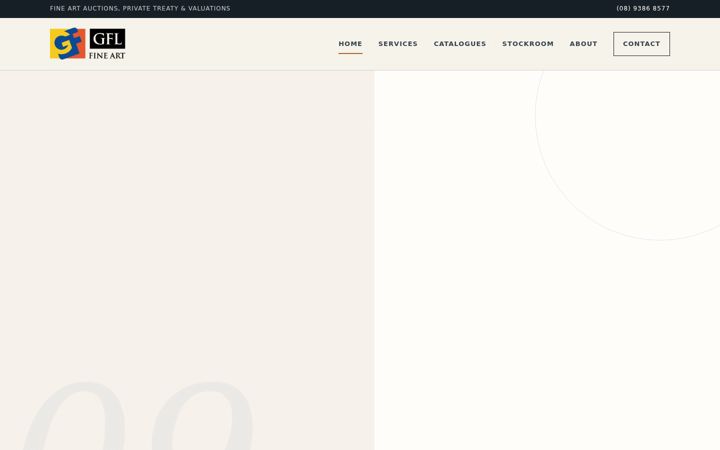Click the GFL Fine Art logo

click(x=87, y=44)
